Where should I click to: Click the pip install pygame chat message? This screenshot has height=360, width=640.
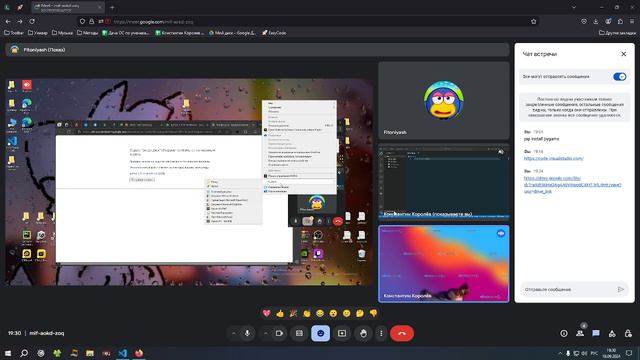[541, 139]
